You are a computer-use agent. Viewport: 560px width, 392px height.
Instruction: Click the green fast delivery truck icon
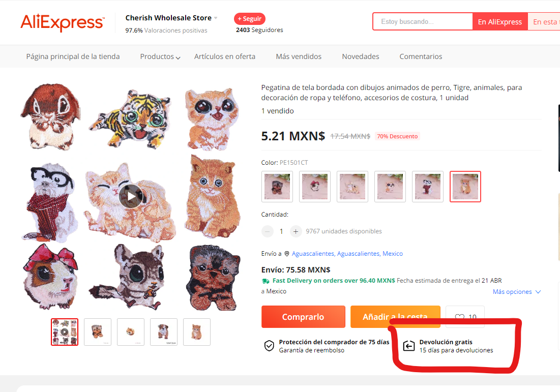coord(266,281)
